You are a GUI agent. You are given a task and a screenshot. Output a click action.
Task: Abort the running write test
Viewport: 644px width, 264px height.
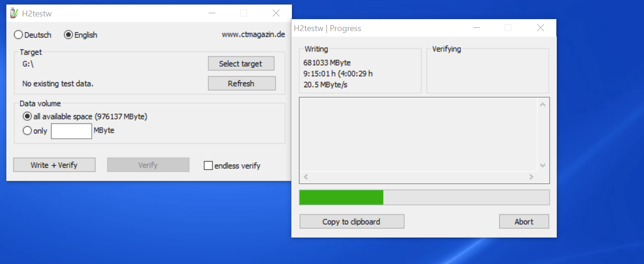[524, 222]
